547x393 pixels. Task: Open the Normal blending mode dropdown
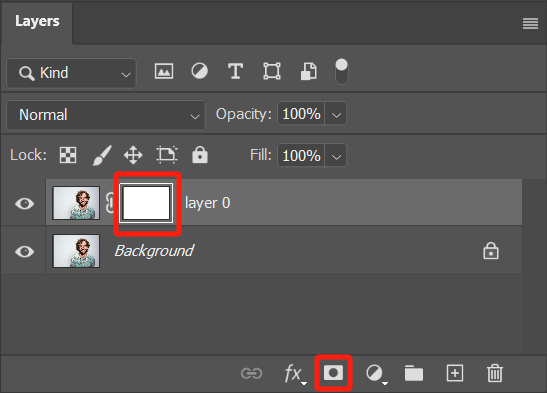106,115
